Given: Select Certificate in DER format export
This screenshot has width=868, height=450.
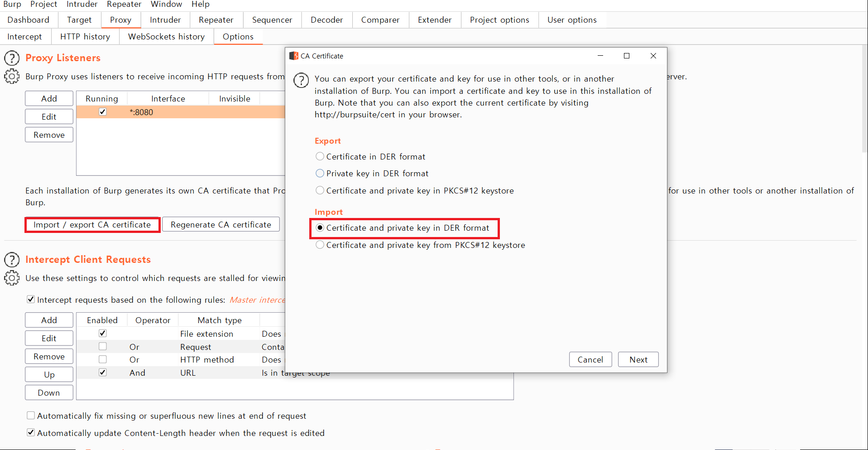Looking at the screenshot, I should click(x=320, y=156).
